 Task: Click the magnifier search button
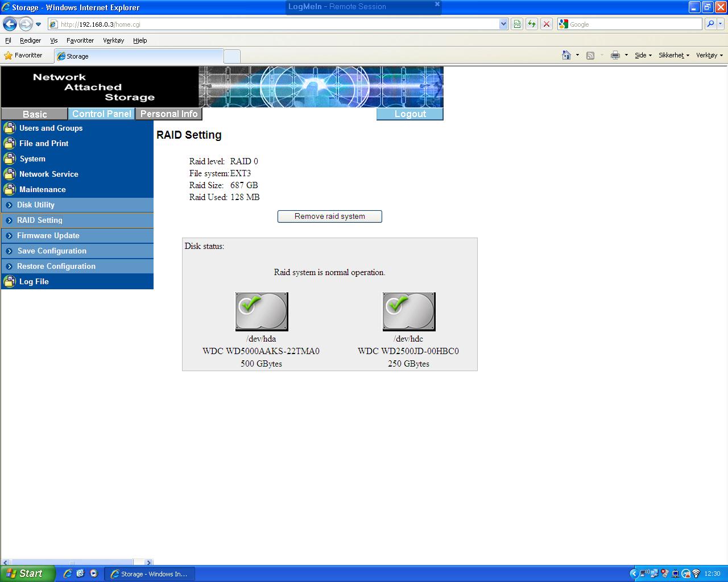pyautogui.click(x=710, y=24)
